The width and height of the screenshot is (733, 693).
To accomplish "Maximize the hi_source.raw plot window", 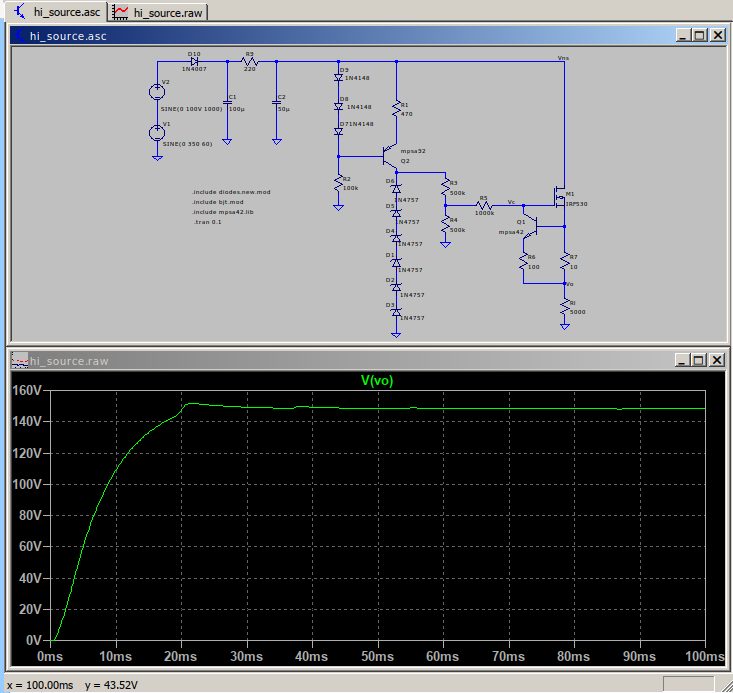I will (699, 360).
